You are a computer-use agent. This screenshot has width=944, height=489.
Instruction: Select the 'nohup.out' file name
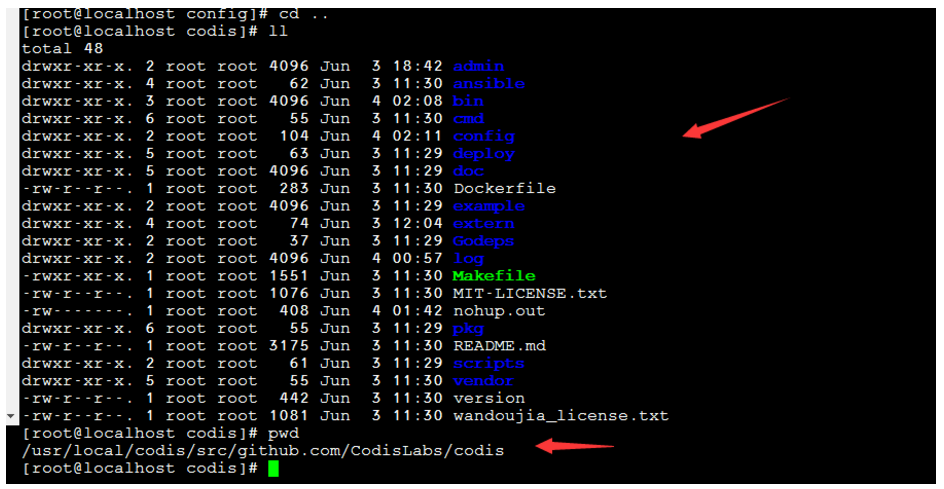click(499, 311)
